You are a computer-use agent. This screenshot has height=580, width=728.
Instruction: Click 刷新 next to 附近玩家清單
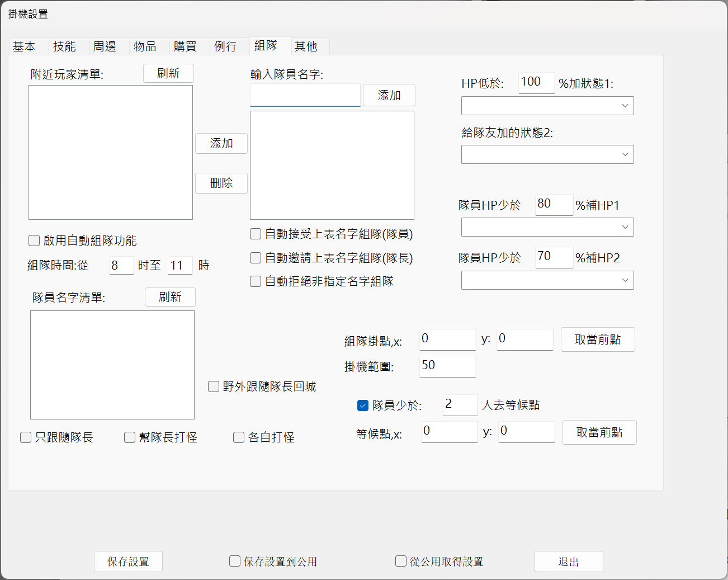point(168,73)
